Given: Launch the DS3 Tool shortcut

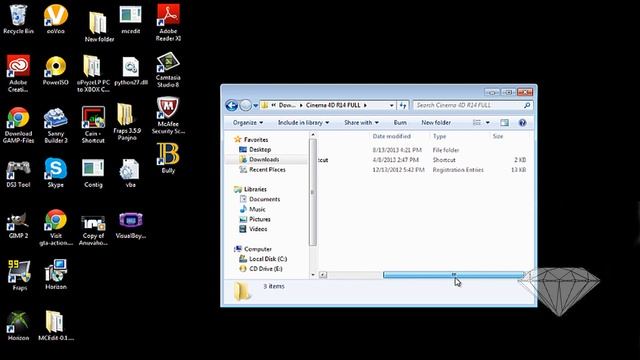Looking at the screenshot, I should tap(18, 173).
